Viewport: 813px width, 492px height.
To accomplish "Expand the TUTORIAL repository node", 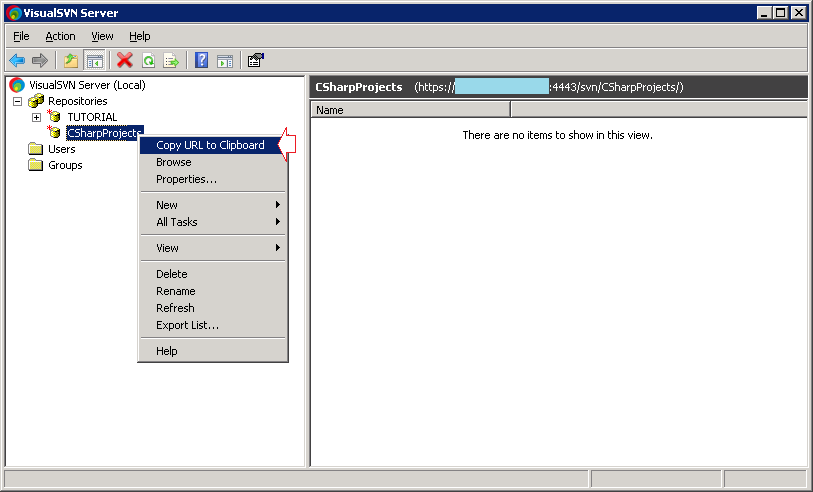I will 36,117.
